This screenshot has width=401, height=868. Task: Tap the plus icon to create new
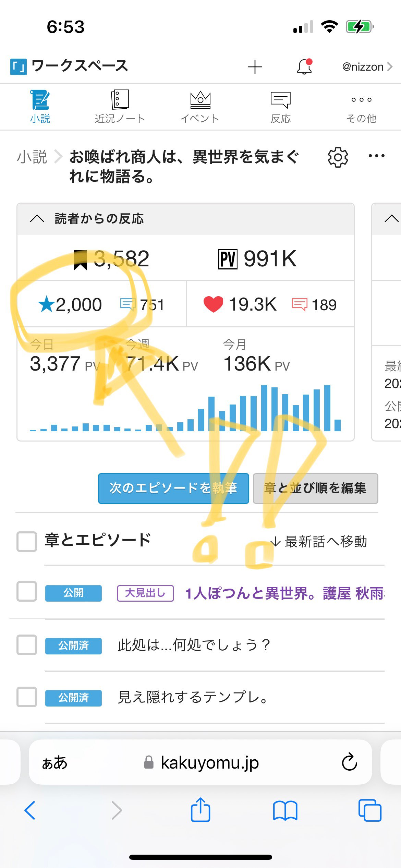(255, 67)
